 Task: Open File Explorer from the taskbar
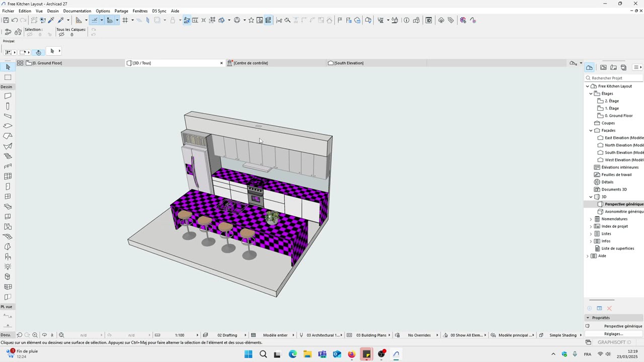[307, 354]
